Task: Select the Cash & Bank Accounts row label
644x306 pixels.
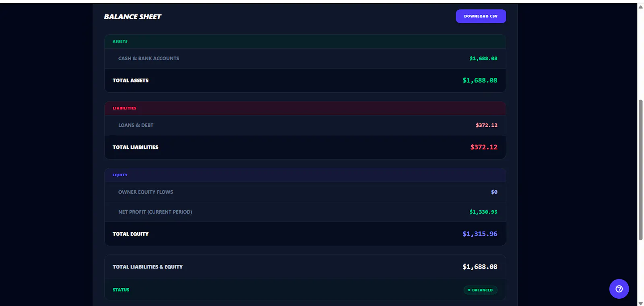Action: point(149,58)
